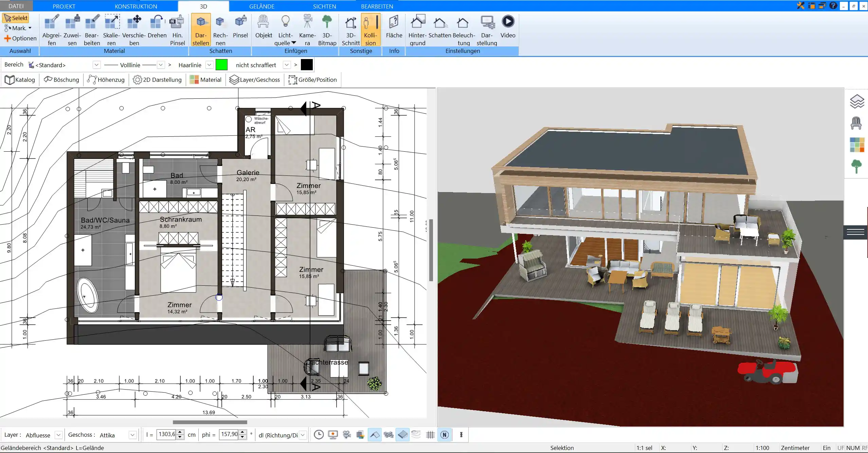
Task: Toggle the Kollision mode
Action: (x=370, y=30)
